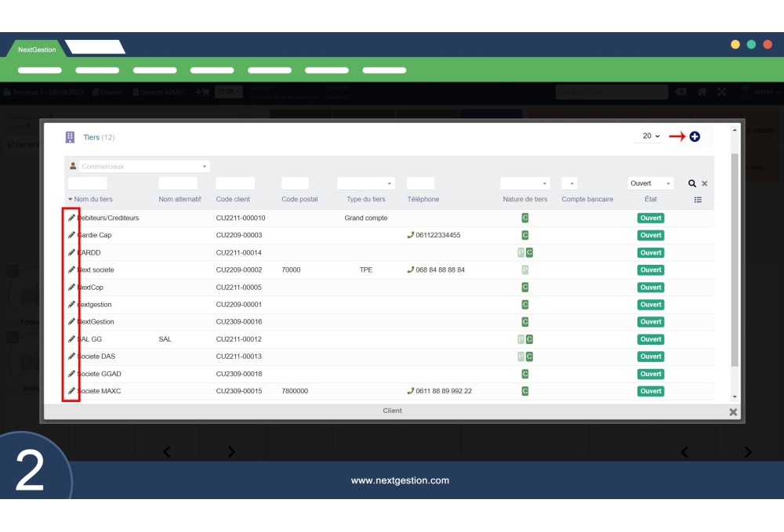Click the Tiers building icon in panel header
784x532 pixels.
point(69,136)
